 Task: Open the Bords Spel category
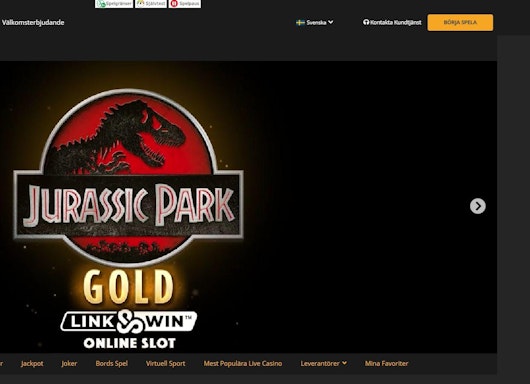click(x=112, y=363)
